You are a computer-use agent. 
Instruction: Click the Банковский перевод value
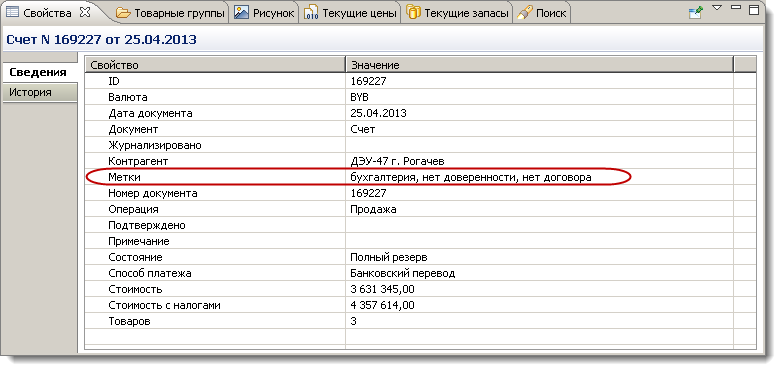point(402,273)
